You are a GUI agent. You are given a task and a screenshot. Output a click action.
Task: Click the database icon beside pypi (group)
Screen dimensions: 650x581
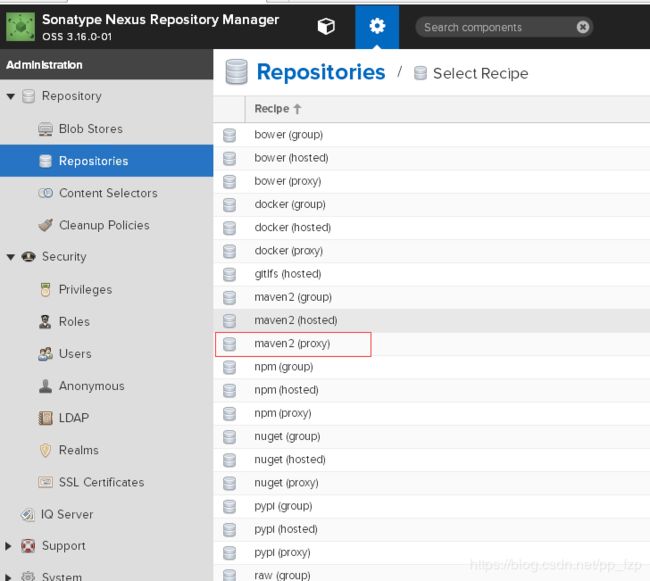coord(229,506)
